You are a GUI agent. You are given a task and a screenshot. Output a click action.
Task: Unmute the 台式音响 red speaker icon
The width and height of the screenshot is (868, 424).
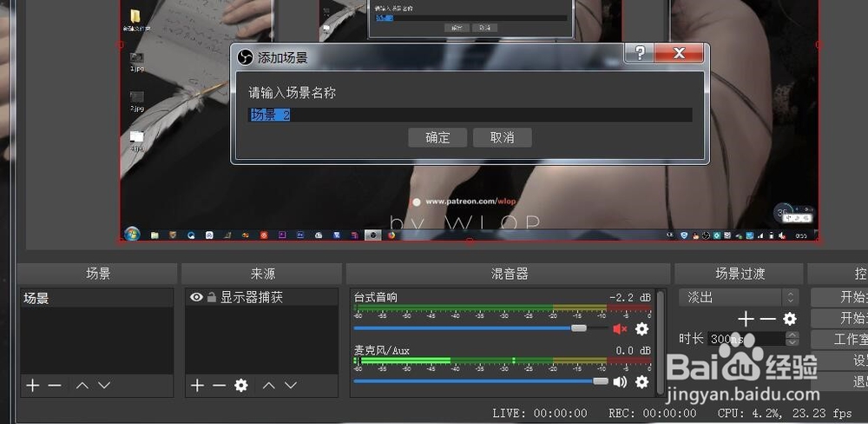(620, 329)
